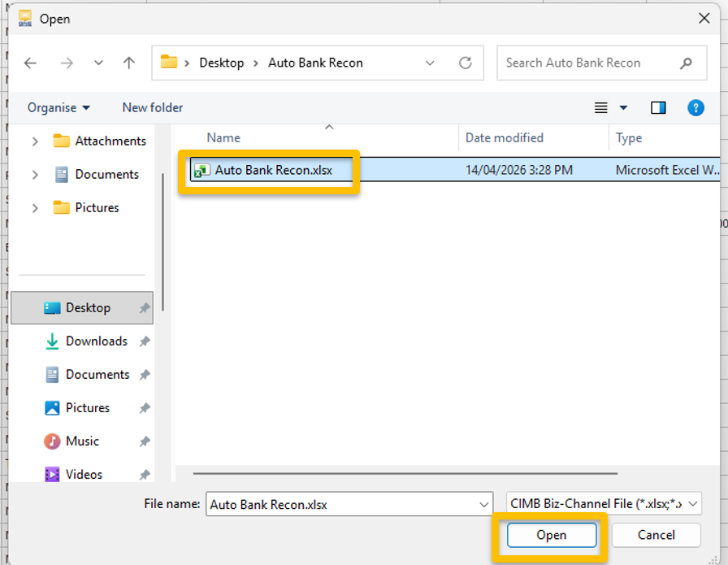The width and height of the screenshot is (728, 565).
Task: Click the search magnifier icon
Action: pos(687,63)
